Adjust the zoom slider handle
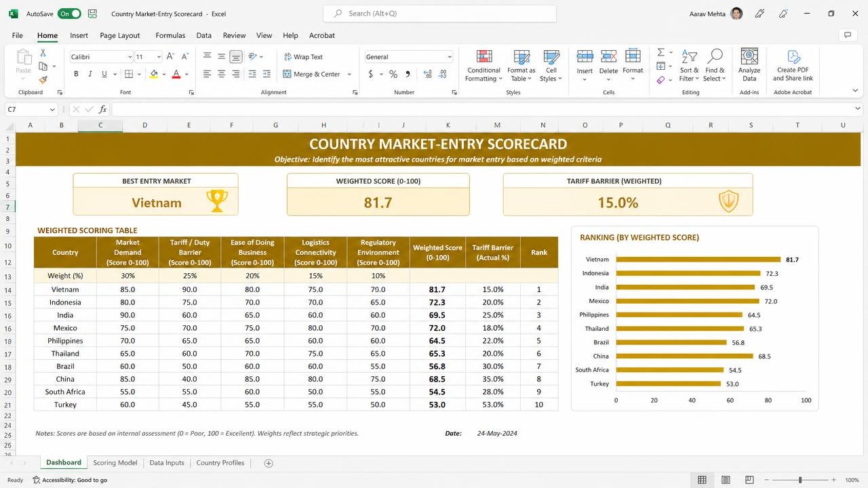868x488 pixels. coord(800,480)
